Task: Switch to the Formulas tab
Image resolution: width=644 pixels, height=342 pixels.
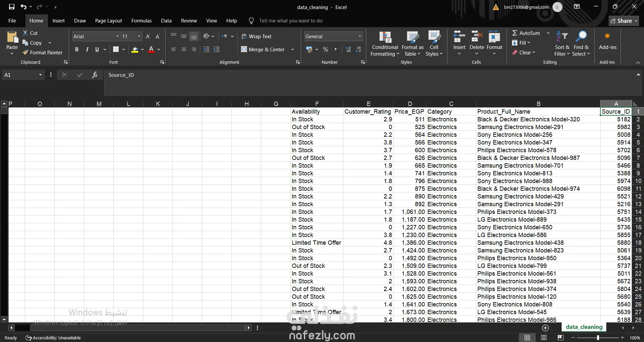Action: [x=142, y=21]
